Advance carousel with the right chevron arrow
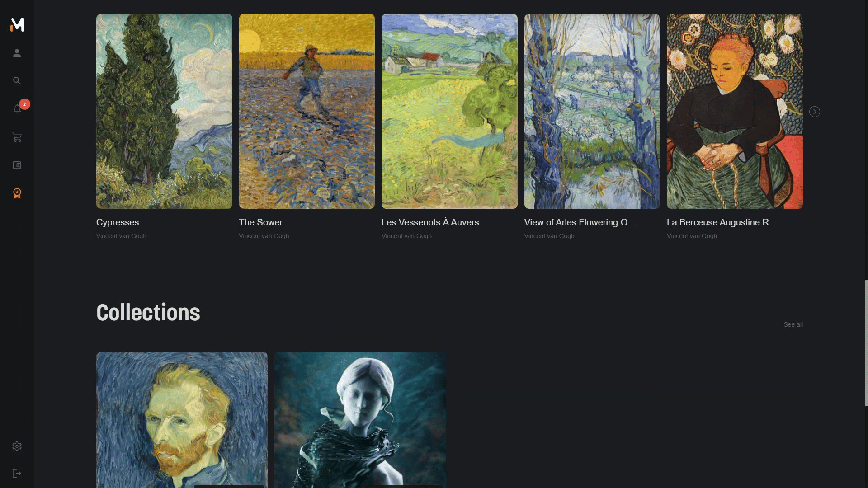 [x=815, y=112]
